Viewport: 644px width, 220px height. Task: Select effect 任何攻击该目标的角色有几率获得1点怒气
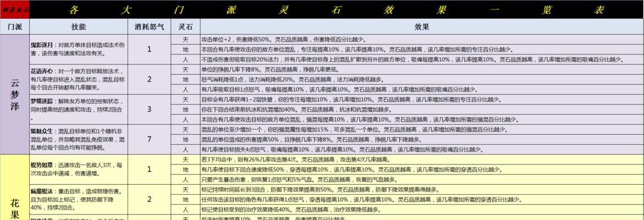(x=422, y=200)
